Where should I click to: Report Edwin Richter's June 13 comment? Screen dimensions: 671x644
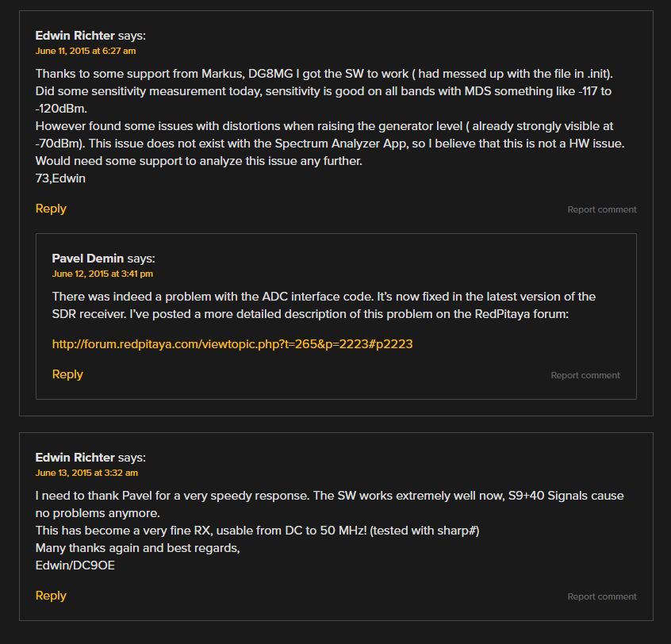602,596
